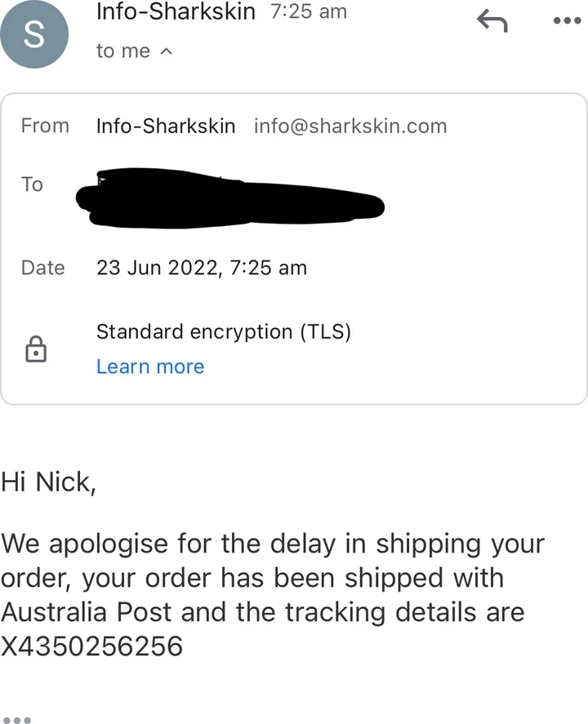Viewport: 588px width, 724px height.
Task: Tap the sender avatar with letter S
Action: (x=34, y=36)
